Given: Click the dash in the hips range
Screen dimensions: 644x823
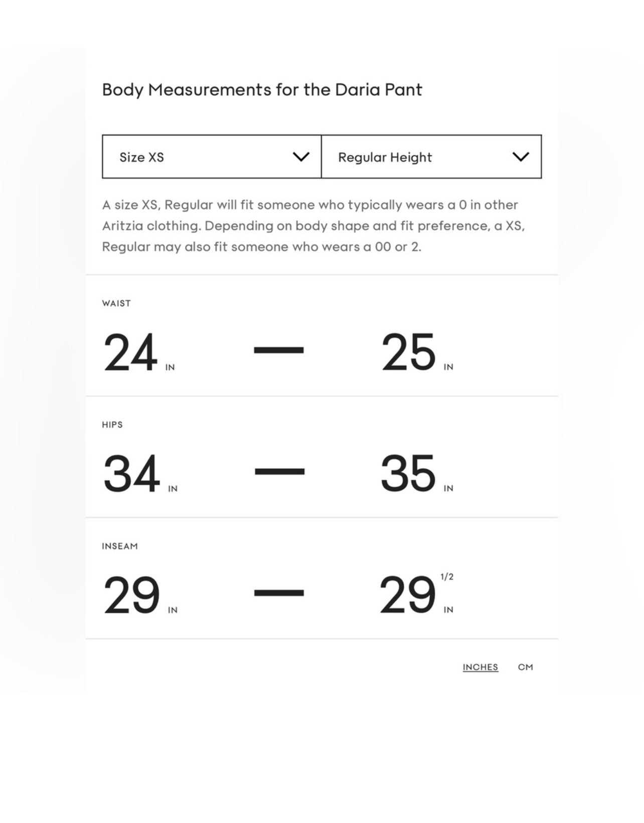Looking at the screenshot, I should (279, 471).
